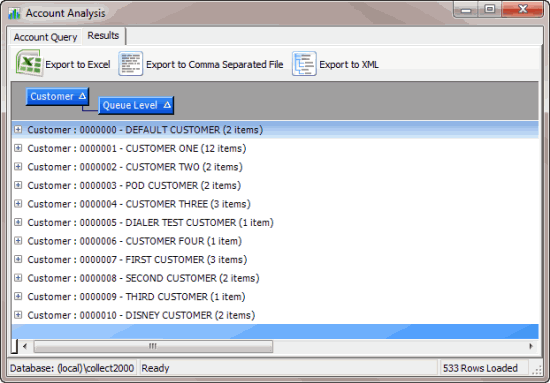This screenshot has height=383, width=550.
Task: Expand the THIRD CUSTOMER group
Action: (x=18, y=297)
